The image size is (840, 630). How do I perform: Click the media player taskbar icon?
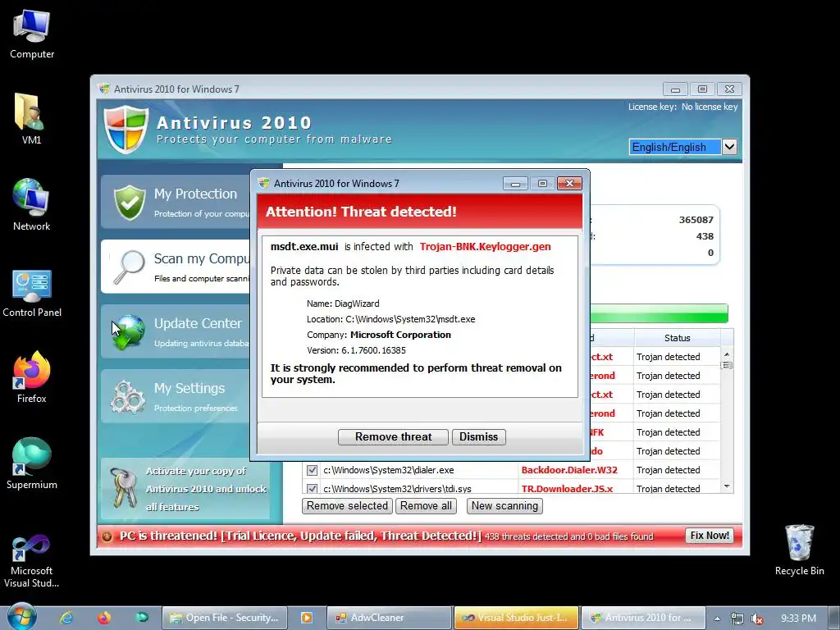307,618
